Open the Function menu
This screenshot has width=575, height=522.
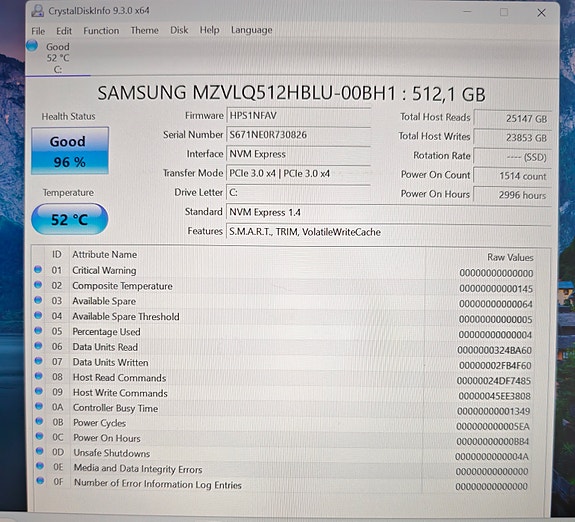tap(101, 31)
